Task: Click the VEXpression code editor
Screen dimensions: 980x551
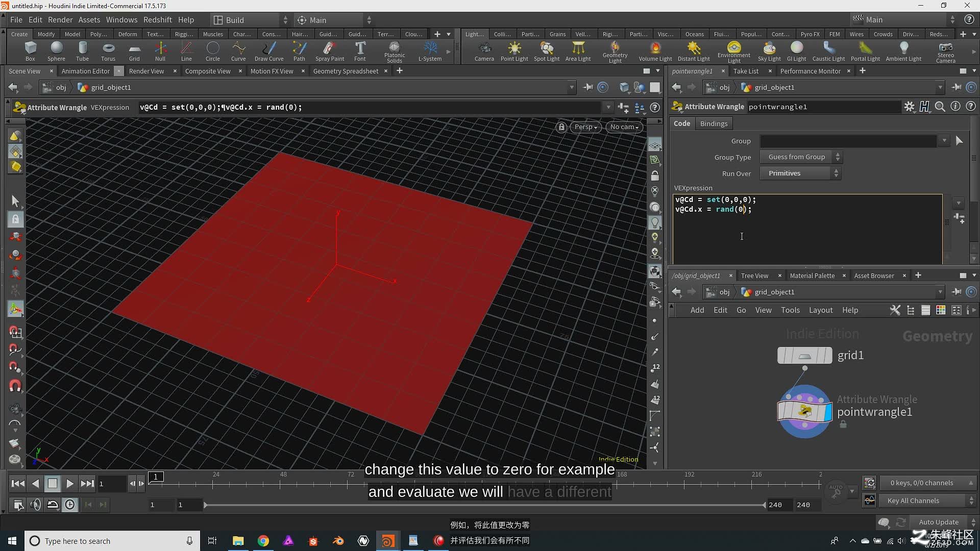Action: (x=807, y=229)
